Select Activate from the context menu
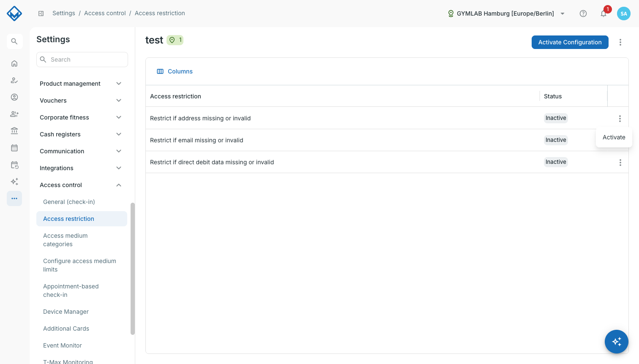Viewport: 639px width, 364px height. [614, 137]
